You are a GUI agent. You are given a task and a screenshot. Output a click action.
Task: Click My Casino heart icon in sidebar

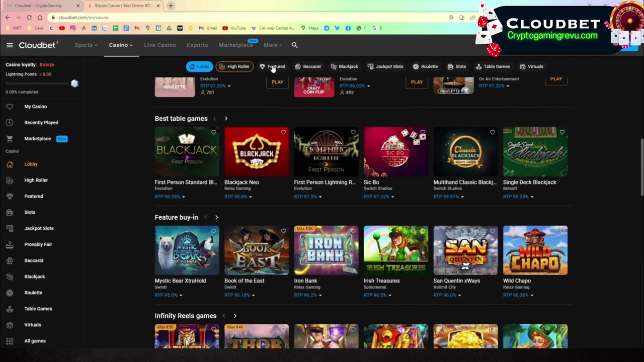tap(10, 107)
